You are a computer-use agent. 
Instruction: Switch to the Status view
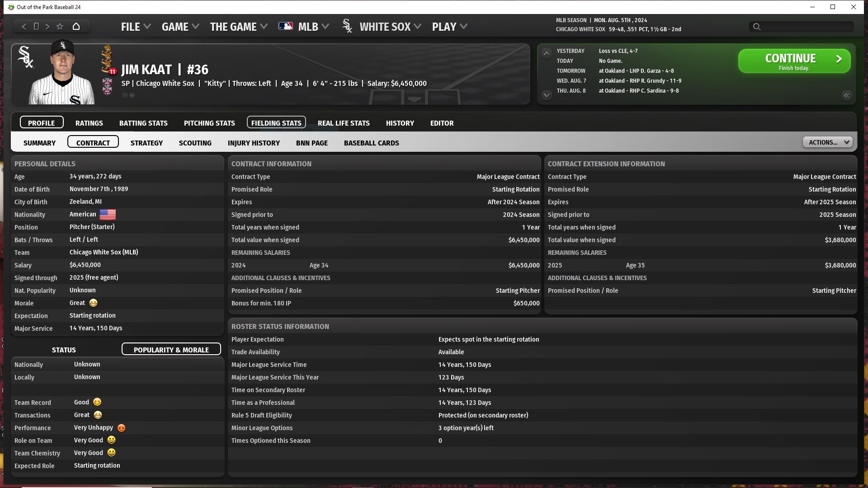64,350
